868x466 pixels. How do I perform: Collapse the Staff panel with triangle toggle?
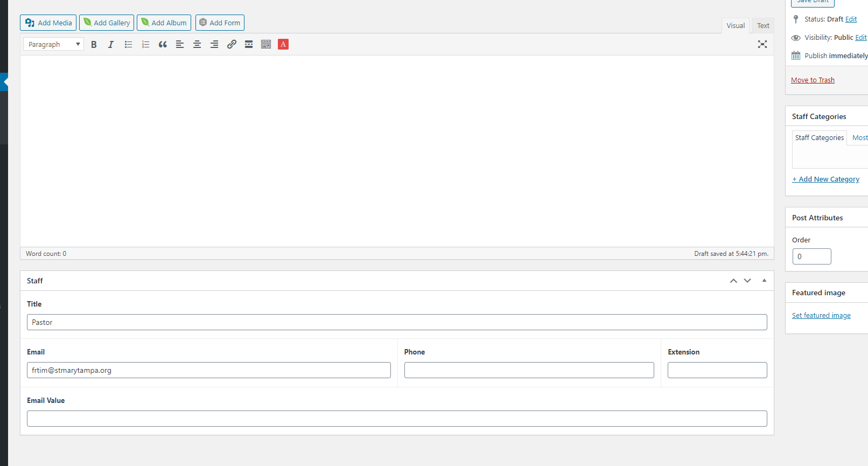pos(764,281)
